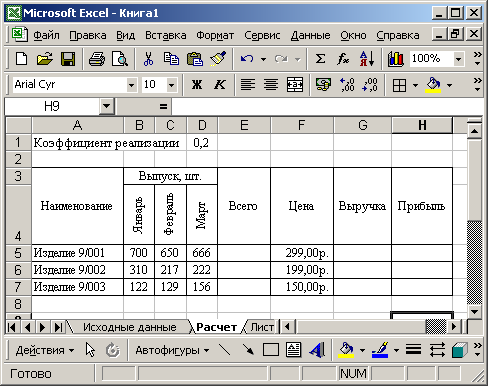Paste with the clipboard icon
The width and height of the screenshot is (488, 386).
[x=195, y=59]
